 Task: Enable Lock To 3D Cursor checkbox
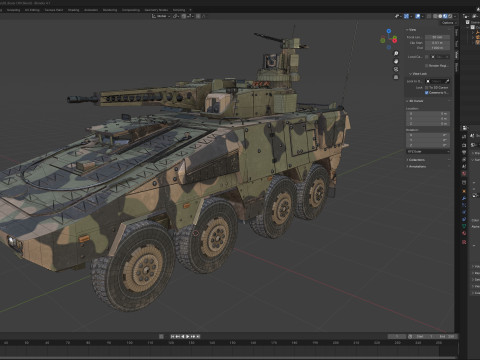pos(427,87)
